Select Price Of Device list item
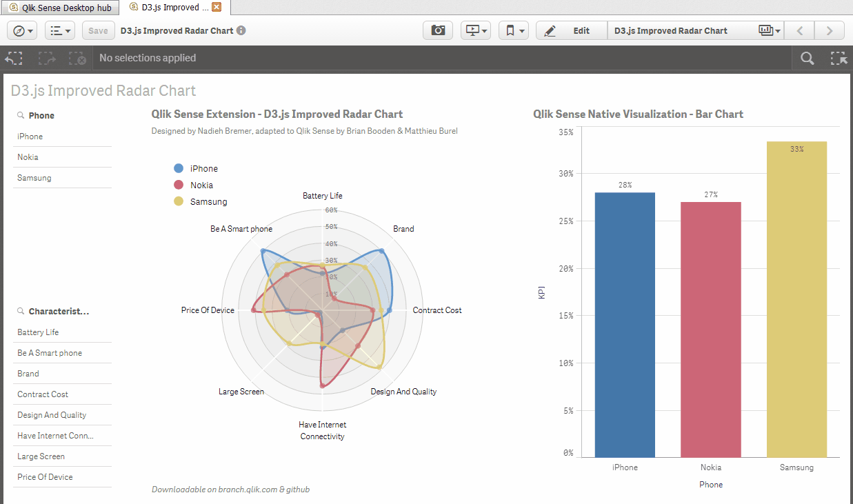This screenshot has height=504, width=853. 63,477
